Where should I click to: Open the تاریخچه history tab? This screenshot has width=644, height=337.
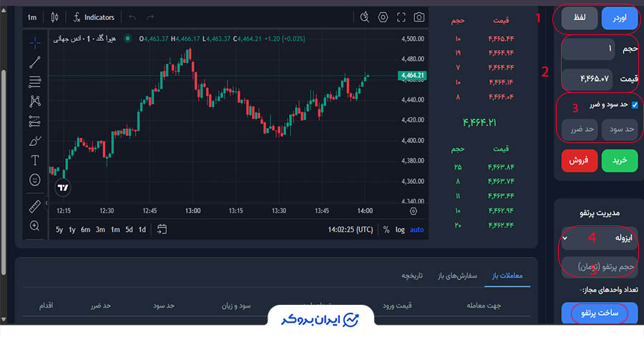(412, 275)
